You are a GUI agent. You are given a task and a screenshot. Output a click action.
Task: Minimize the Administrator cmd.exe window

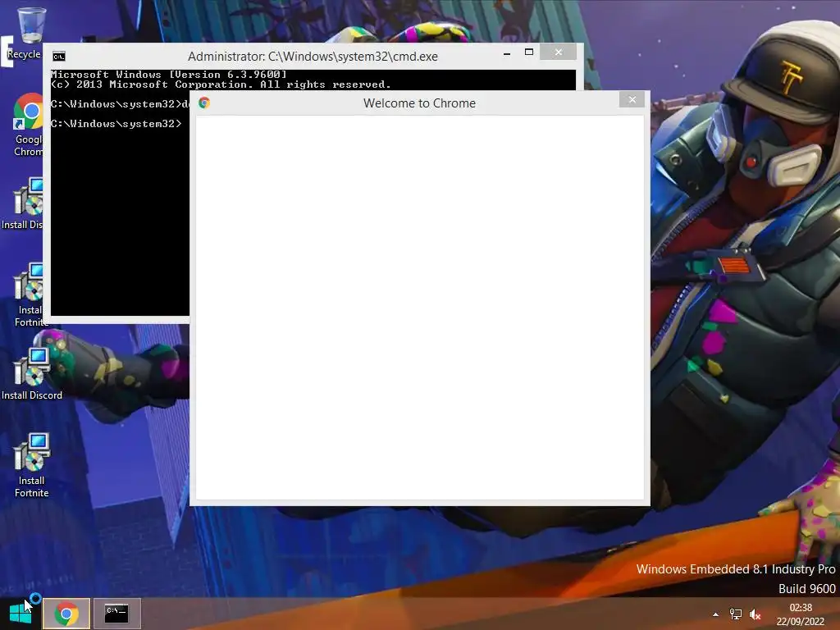click(x=507, y=53)
